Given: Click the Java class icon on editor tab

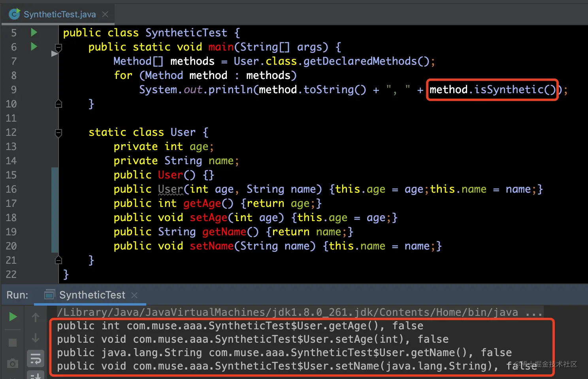Looking at the screenshot, I should pyautogui.click(x=15, y=14).
